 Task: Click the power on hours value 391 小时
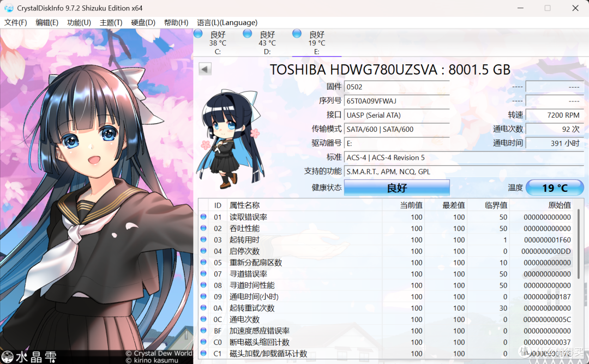tap(555, 143)
